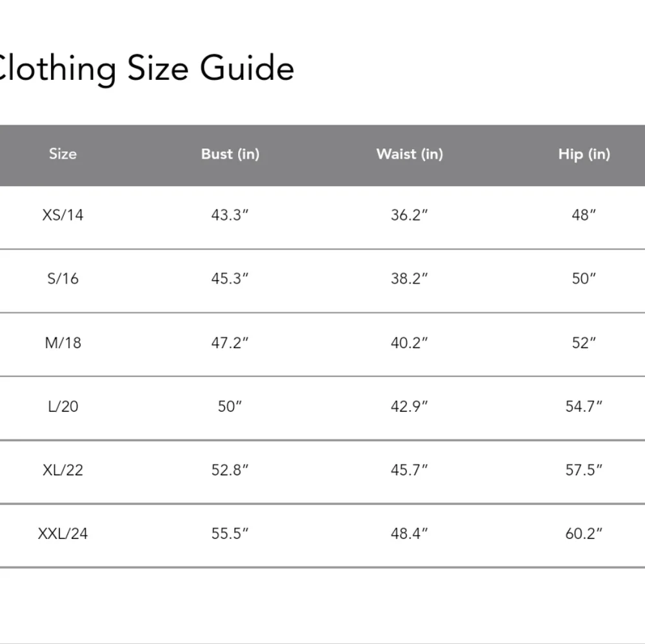Click the Bust (in) column header
Viewport: 645px width, 644px height.
(x=230, y=154)
